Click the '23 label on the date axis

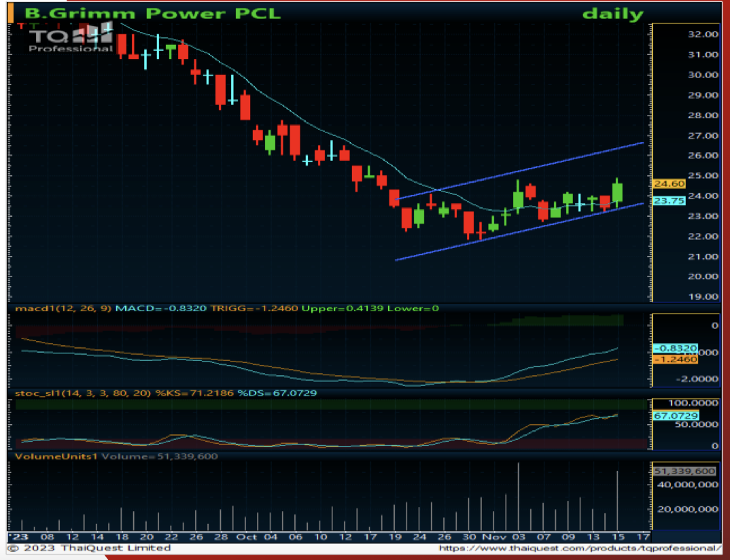[18, 537]
